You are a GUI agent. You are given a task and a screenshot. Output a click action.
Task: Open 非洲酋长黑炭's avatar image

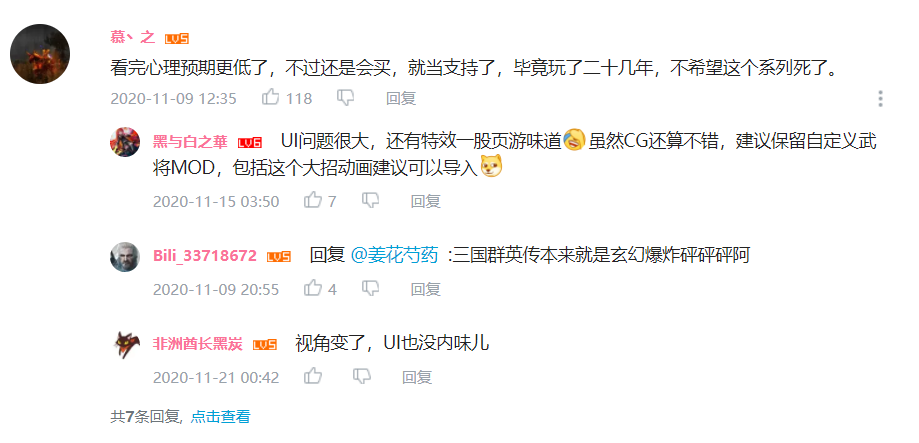tap(125, 345)
